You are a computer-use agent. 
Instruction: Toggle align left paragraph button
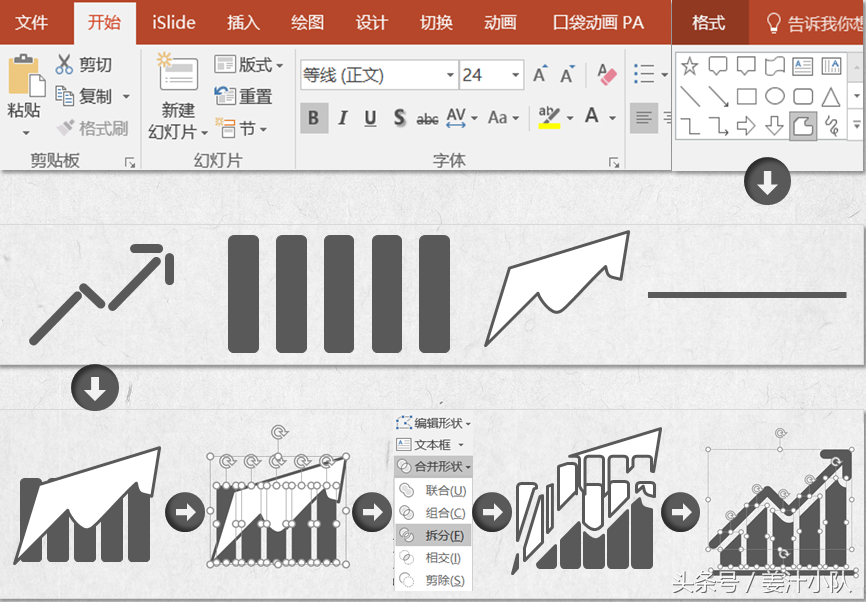coord(644,118)
